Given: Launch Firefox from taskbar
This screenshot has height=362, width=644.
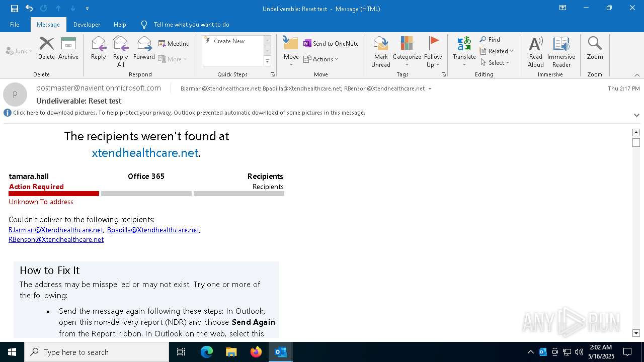Looking at the screenshot, I should point(256,352).
